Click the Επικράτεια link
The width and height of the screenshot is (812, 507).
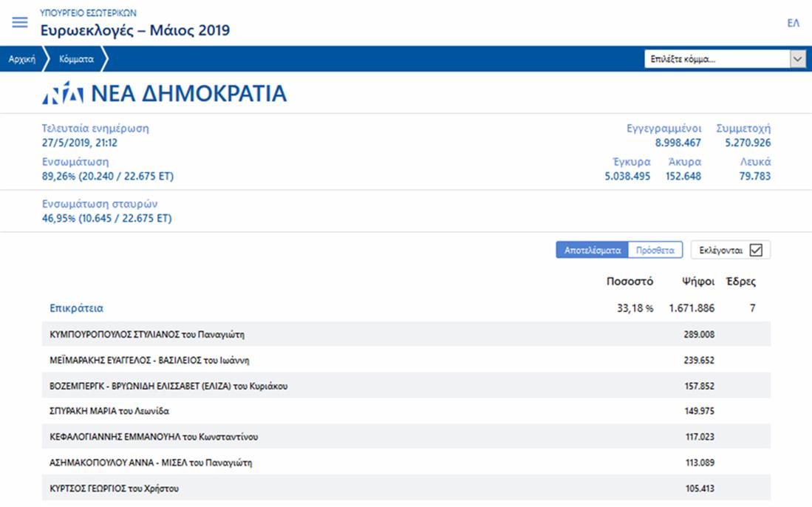[x=76, y=308]
